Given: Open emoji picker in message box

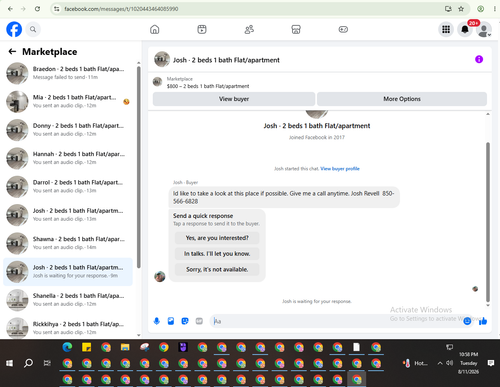Looking at the screenshot, I should click(x=467, y=321).
